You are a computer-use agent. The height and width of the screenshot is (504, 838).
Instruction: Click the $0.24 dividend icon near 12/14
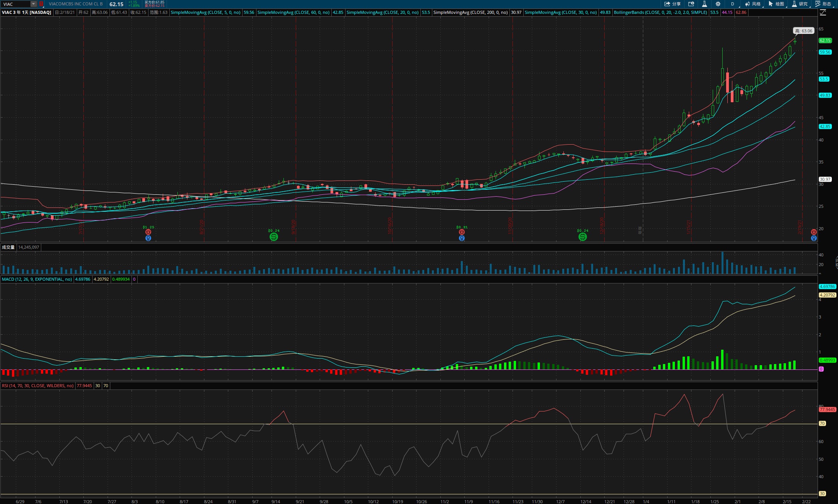tap(582, 237)
